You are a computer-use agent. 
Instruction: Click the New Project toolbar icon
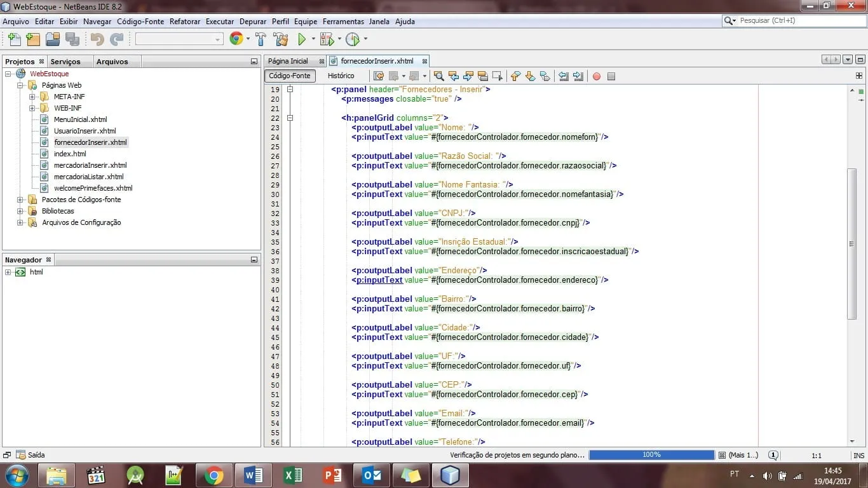click(33, 39)
